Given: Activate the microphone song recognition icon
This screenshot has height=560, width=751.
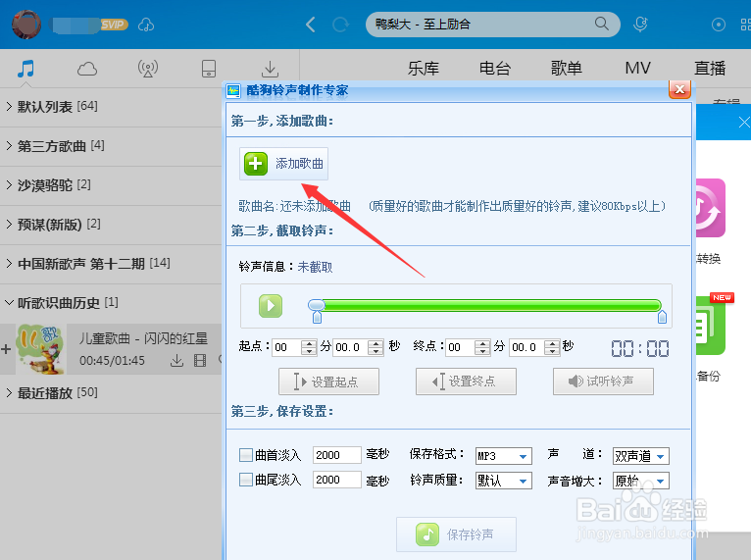Looking at the screenshot, I should tap(640, 25).
